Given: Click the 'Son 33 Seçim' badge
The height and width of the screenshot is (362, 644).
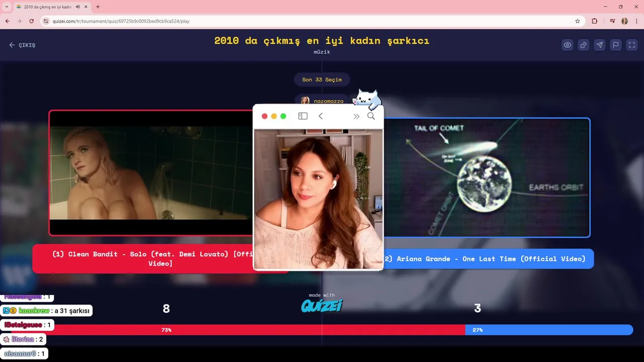Looking at the screenshot, I should point(322,79).
